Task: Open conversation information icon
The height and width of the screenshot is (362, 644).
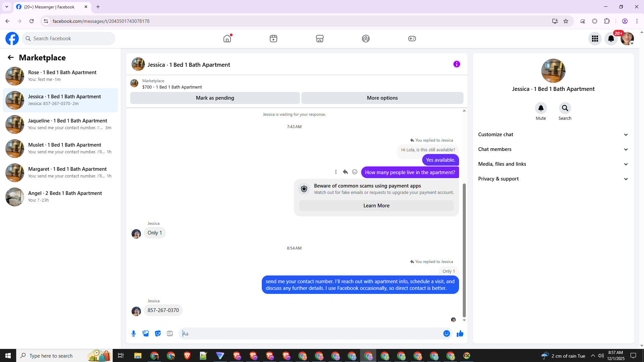Action: click(x=457, y=64)
